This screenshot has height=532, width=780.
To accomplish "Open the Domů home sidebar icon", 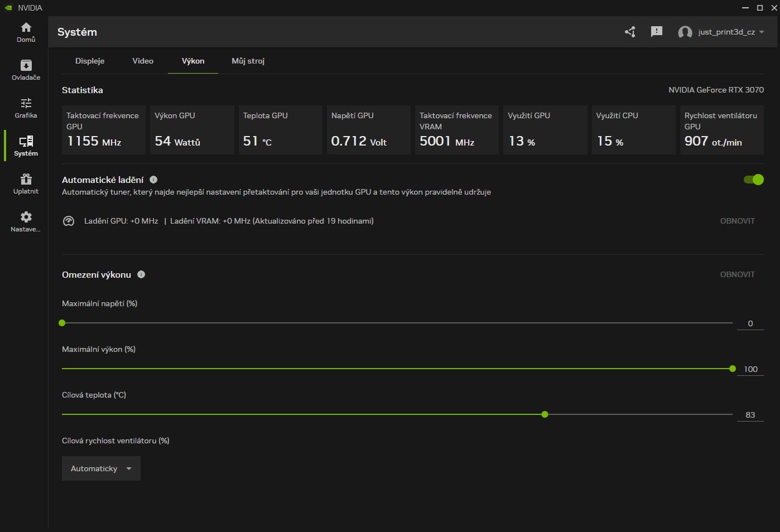I will pos(26,32).
